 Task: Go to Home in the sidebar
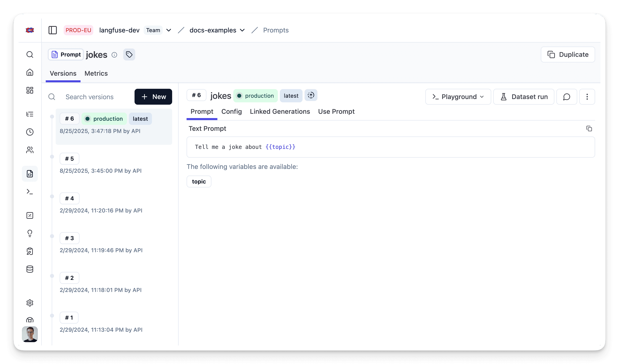30,72
